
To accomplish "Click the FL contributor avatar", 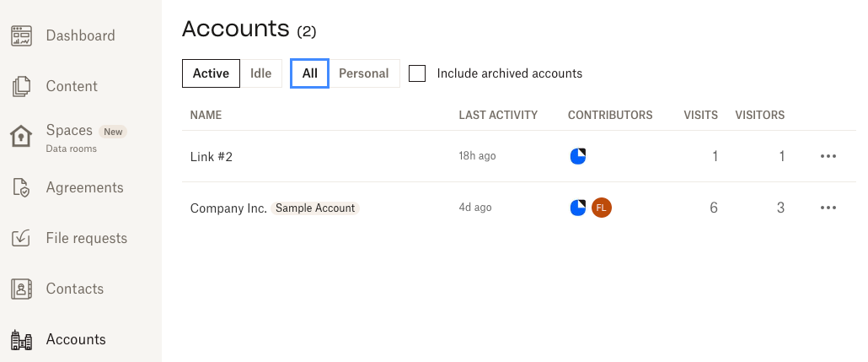I will point(601,208).
